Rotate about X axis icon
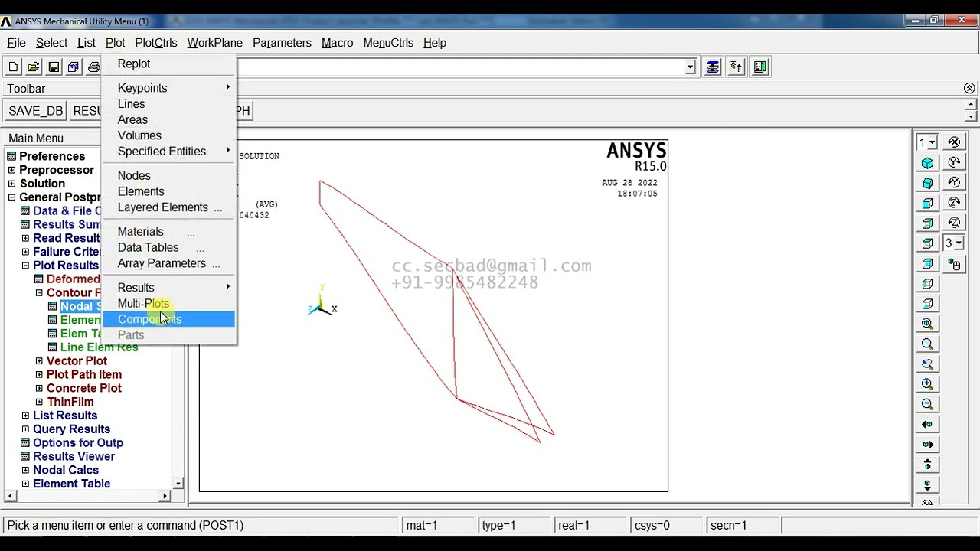Image resolution: width=980 pixels, height=551 pixels. (x=954, y=142)
